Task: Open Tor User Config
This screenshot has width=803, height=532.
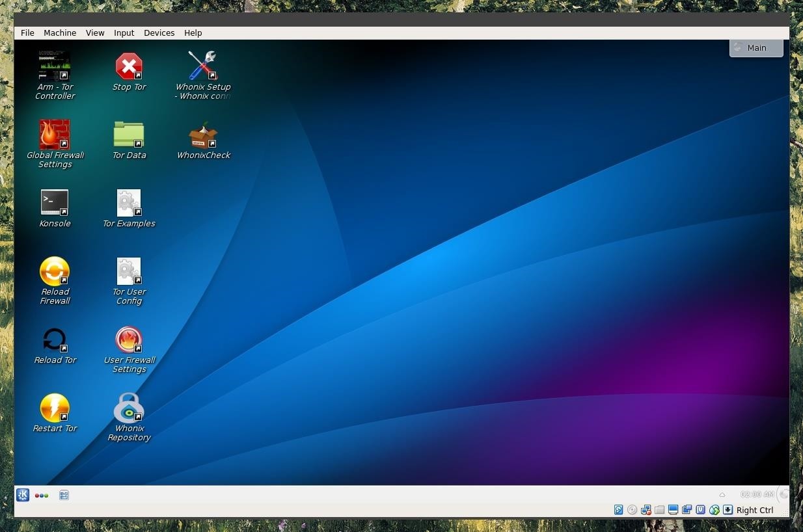Action: (129, 272)
